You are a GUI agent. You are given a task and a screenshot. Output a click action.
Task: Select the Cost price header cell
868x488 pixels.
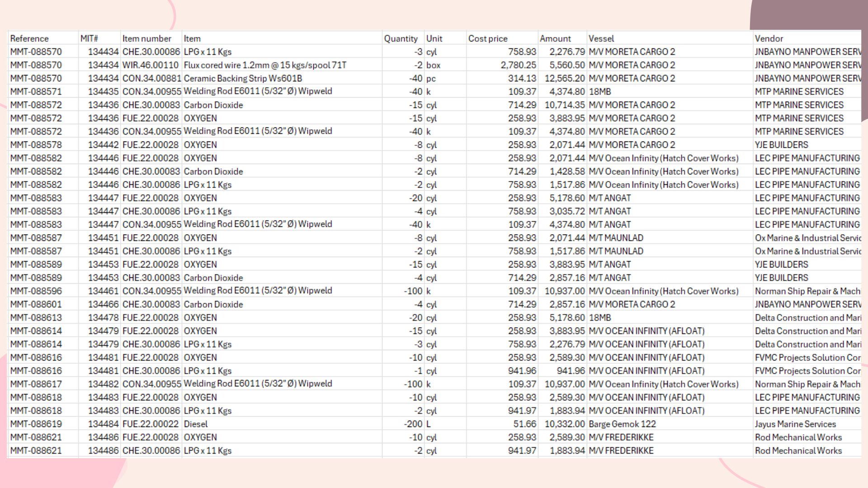point(488,38)
